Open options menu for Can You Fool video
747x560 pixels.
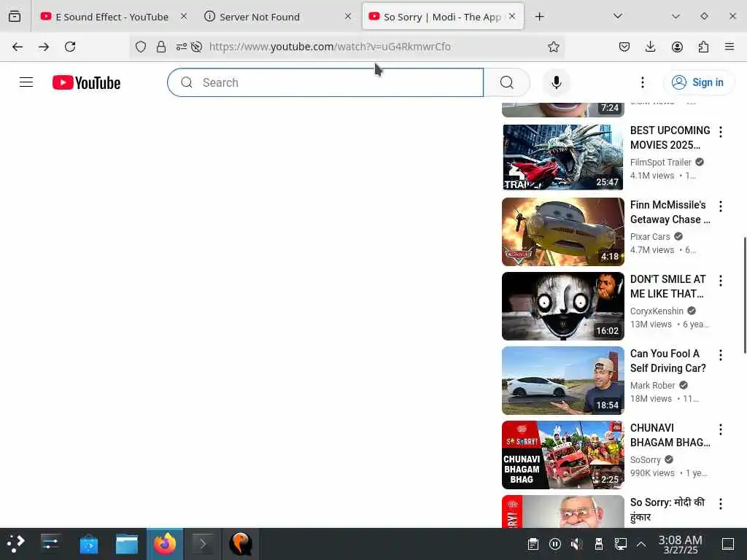click(x=720, y=355)
